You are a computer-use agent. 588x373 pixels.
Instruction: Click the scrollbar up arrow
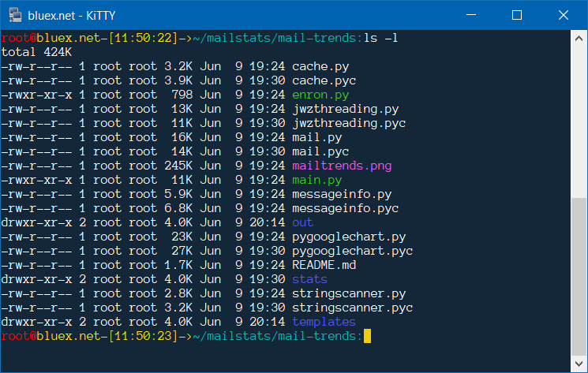coord(580,37)
